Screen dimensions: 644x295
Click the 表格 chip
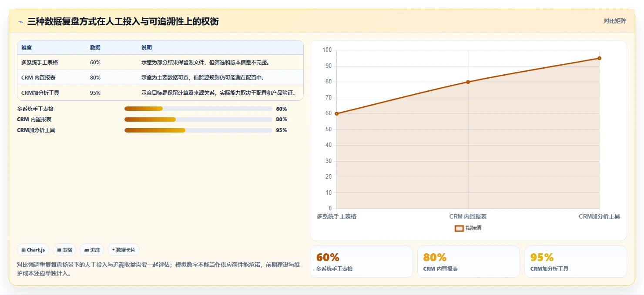coord(64,250)
